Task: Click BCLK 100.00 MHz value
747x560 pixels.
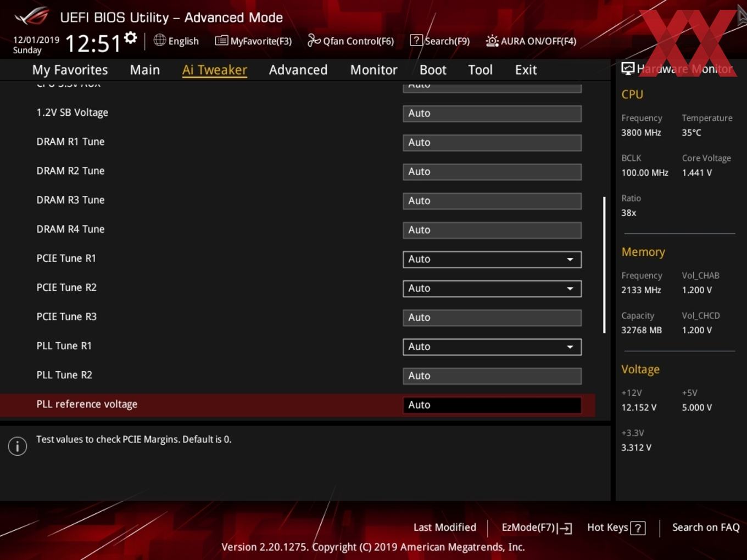Action: click(x=645, y=172)
